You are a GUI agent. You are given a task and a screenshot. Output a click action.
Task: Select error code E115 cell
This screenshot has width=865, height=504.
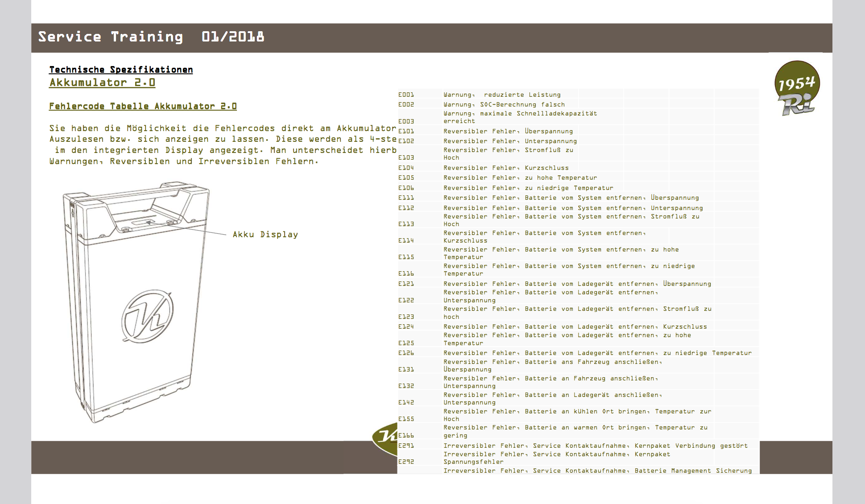coord(406,257)
